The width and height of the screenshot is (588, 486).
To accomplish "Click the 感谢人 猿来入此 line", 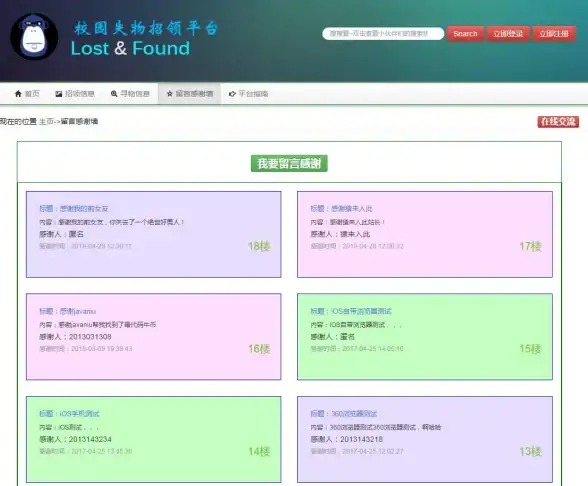I will tap(340, 234).
